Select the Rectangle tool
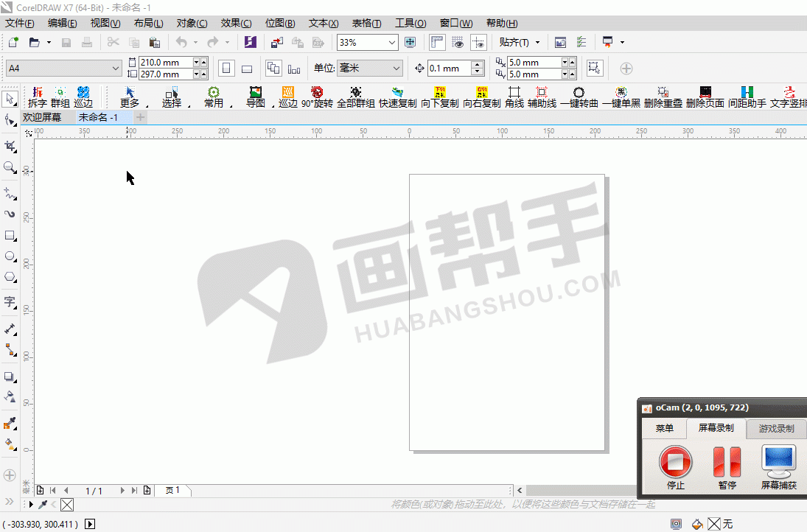Screen dimensions: 807x532 pos(10,236)
